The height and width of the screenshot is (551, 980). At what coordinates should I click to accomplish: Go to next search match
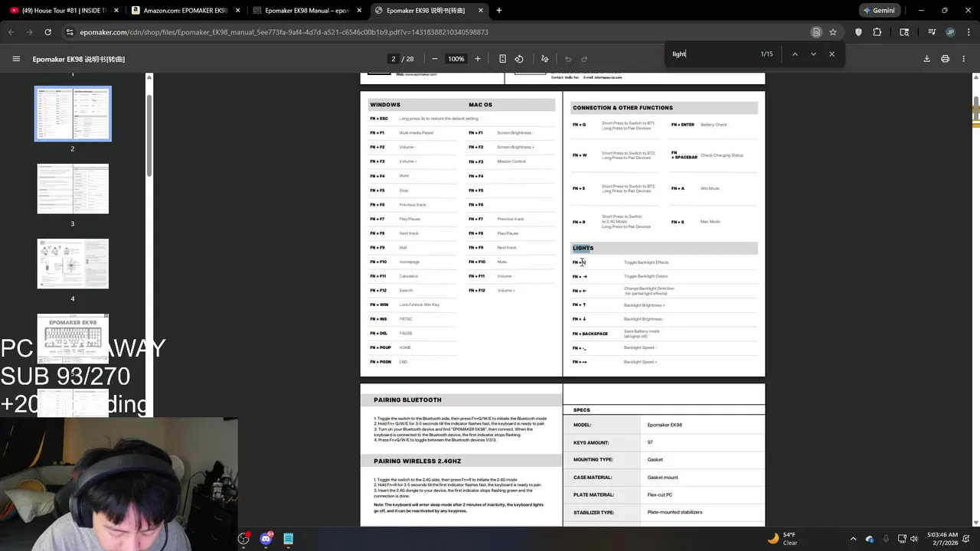(x=813, y=54)
